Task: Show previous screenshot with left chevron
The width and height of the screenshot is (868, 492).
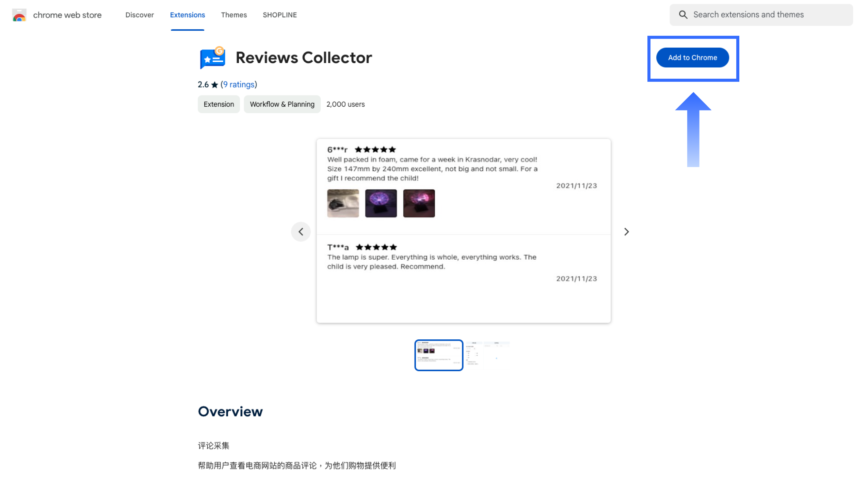Action: coord(301,232)
